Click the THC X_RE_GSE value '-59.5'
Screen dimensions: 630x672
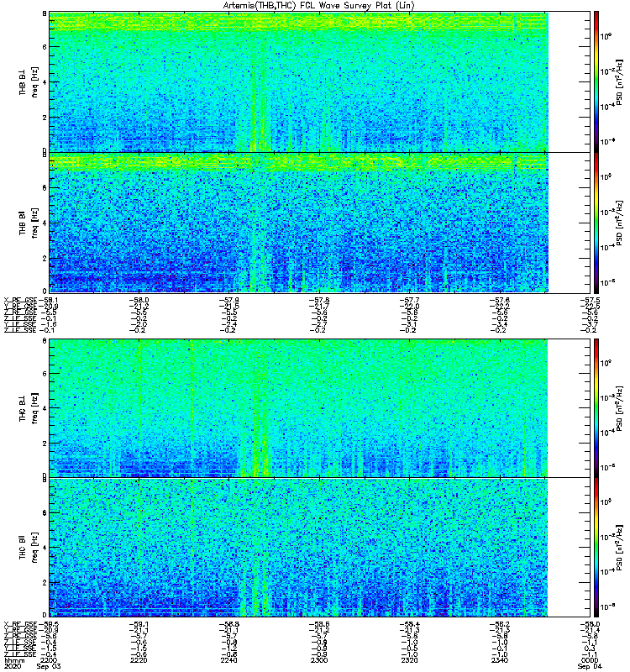click(49, 624)
